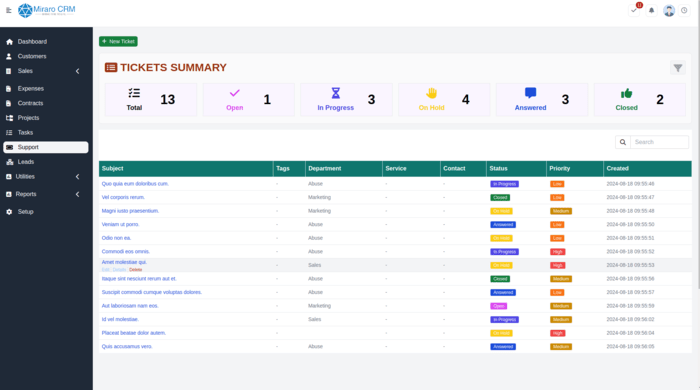This screenshot has width=700, height=390.
Task: Open ticket 'Vel corporis rerum.'
Action: 123,197
